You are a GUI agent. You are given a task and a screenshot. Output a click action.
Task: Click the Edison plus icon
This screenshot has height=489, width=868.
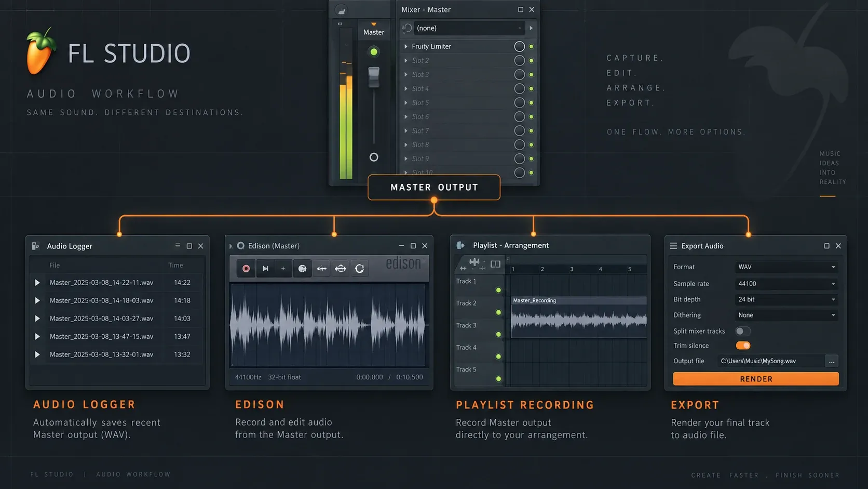pyautogui.click(x=283, y=269)
